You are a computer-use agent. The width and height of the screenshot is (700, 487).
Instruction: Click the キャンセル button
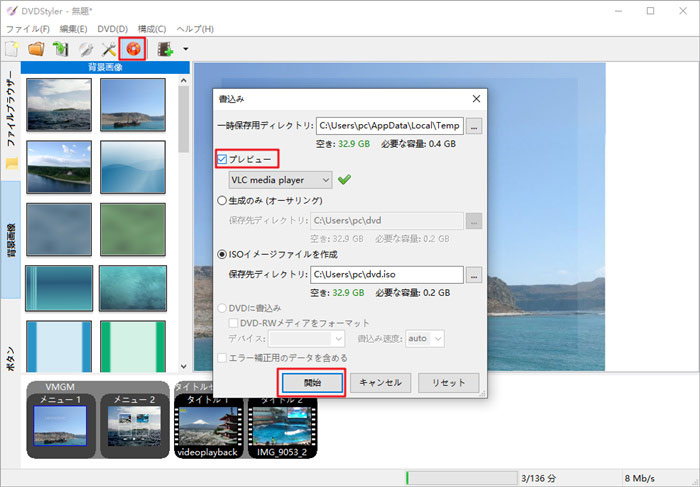[380, 383]
